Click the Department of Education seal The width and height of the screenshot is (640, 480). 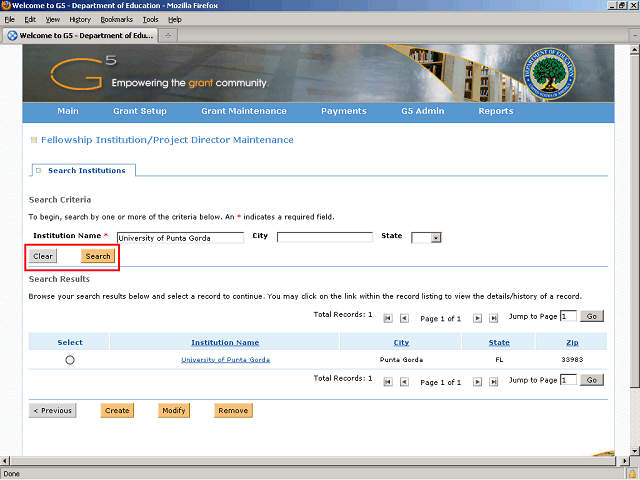coord(549,73)
